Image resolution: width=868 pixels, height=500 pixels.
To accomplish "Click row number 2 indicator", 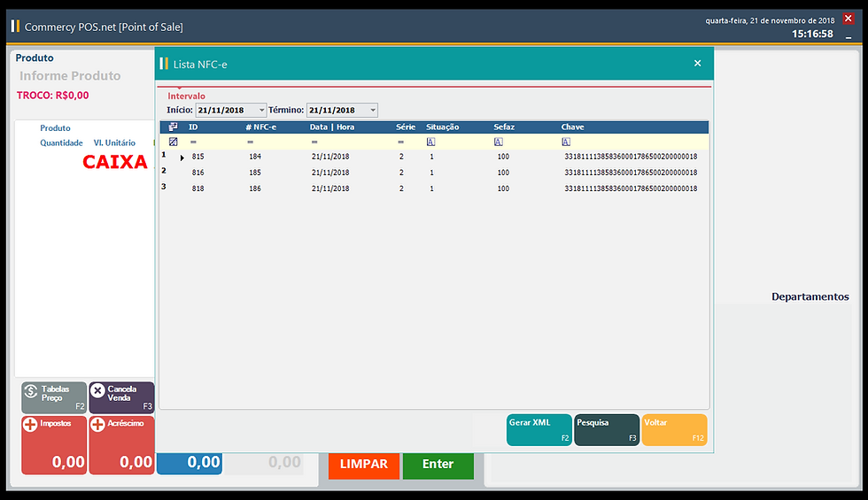I will coord(164,171).
